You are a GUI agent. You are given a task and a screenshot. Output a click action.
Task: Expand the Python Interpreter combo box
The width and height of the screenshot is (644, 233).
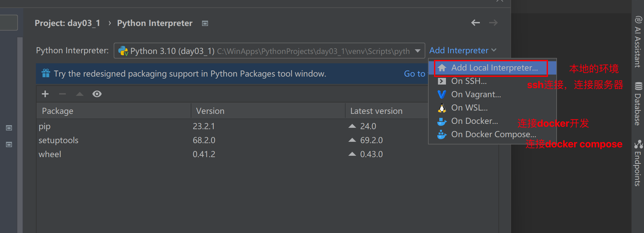[418, 51]
